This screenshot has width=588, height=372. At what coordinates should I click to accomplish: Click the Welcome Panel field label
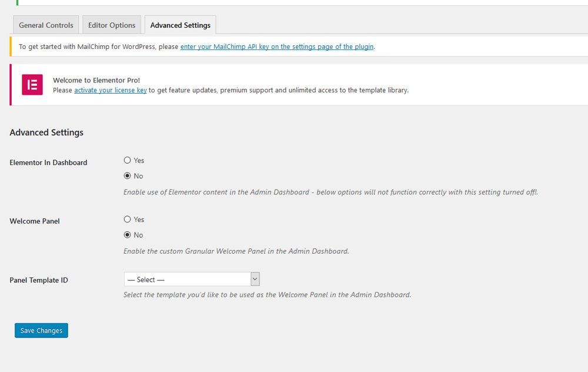[35, 221]
